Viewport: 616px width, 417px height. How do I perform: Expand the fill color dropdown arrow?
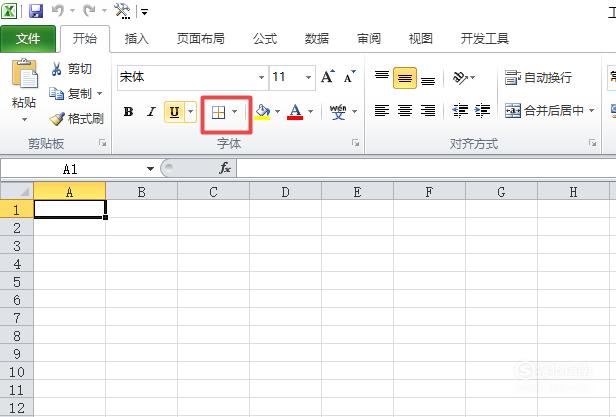click(277, 112)
